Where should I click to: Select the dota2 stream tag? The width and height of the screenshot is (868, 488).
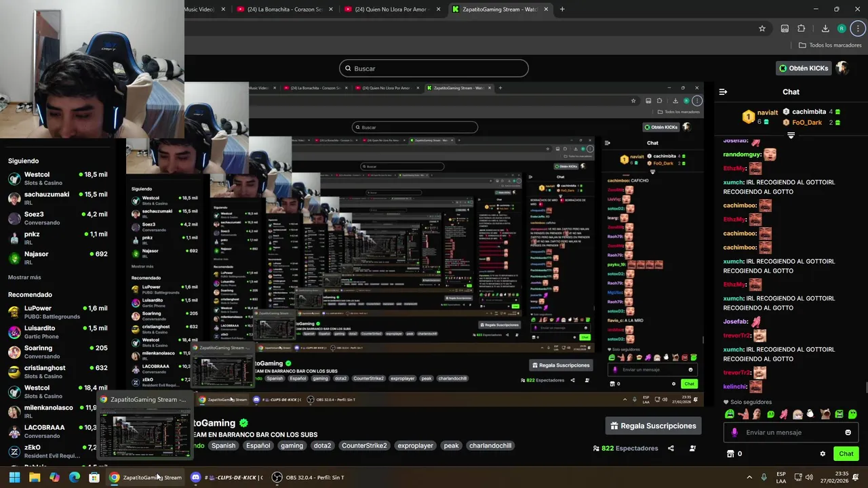tap(322, 445)
